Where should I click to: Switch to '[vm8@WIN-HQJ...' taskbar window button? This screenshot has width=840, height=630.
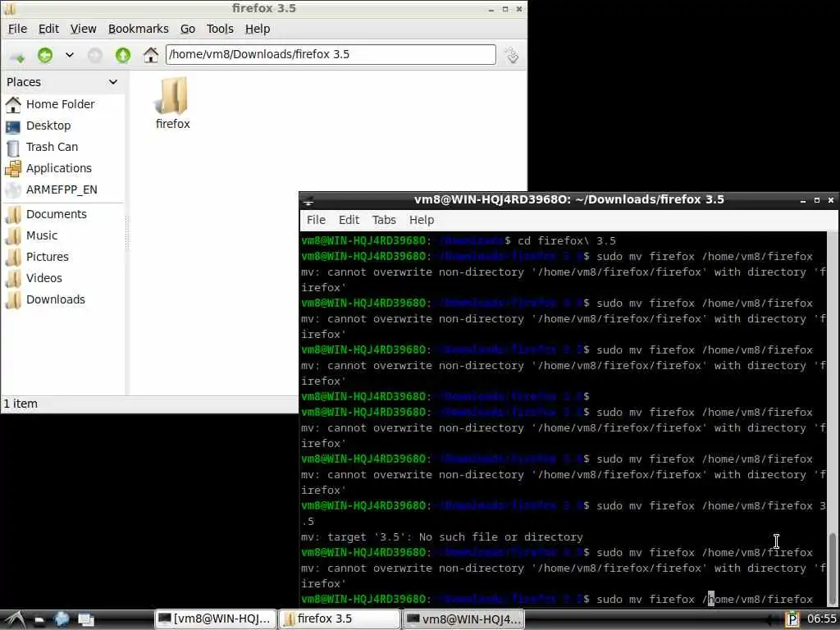(x=216, y=619)
